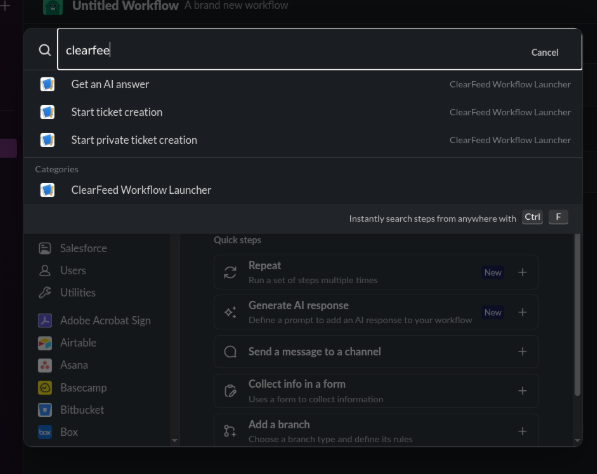Click the quick steps vertical scrollbar
597x474 pixels.
[x=577, y=315]
